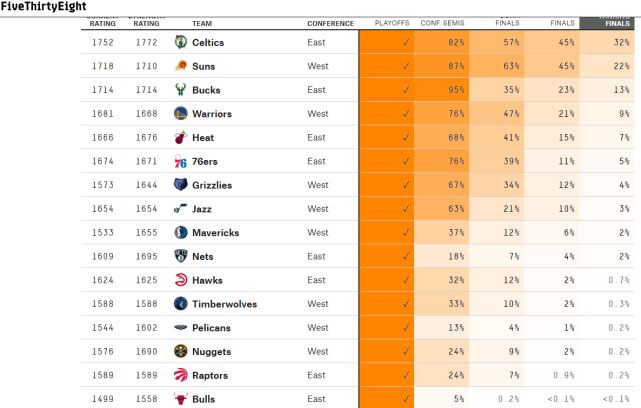Screen dimensions: 641x408
Task: Click the Suns team logo
Action: [x=181, y=66]
